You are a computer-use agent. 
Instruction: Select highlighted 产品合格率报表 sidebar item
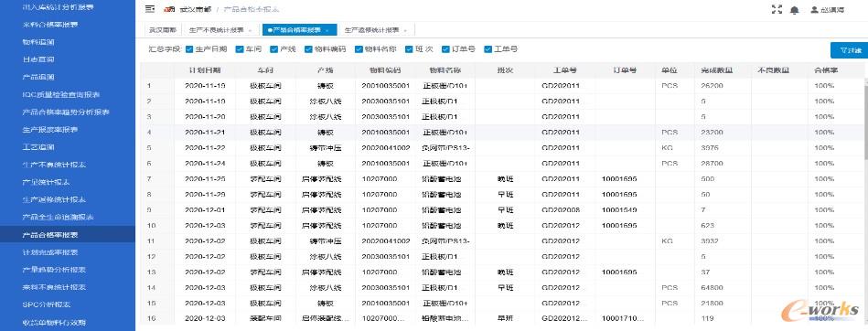[68, 235]
